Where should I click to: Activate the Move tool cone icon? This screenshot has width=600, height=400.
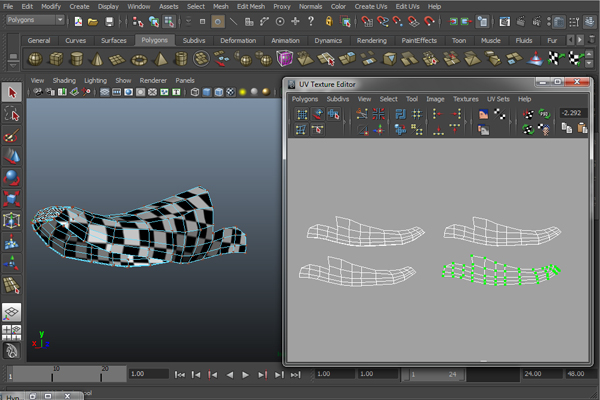(11, 156)
